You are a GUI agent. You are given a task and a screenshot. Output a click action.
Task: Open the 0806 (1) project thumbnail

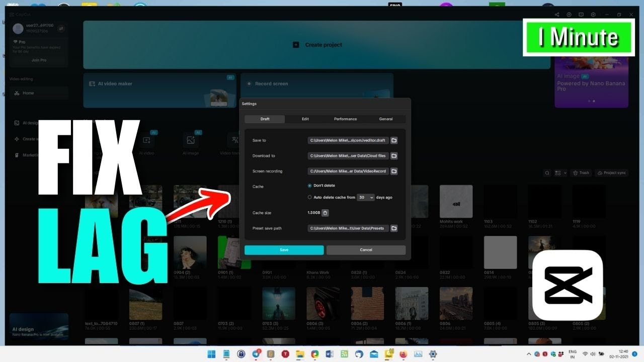[x=412, y=303]
